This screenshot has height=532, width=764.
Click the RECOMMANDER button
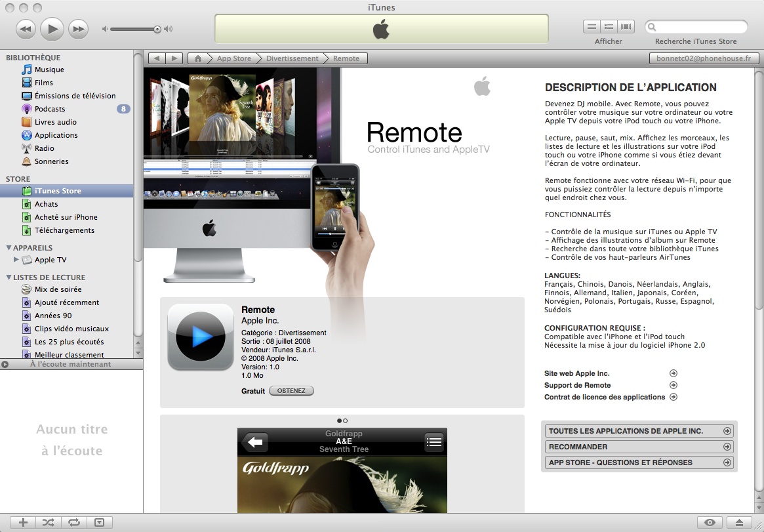[639, 447]
